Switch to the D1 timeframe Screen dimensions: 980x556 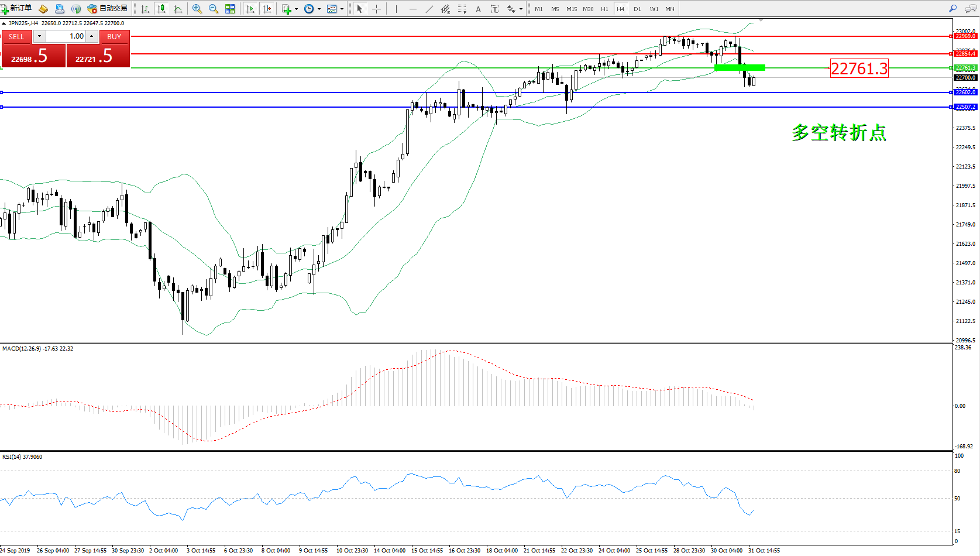point(637,9)
